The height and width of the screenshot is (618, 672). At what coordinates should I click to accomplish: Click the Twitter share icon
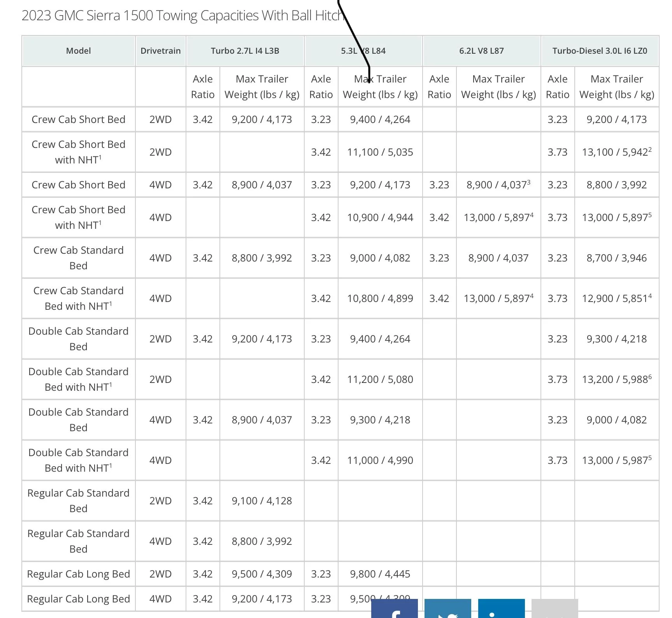point(447,609)
